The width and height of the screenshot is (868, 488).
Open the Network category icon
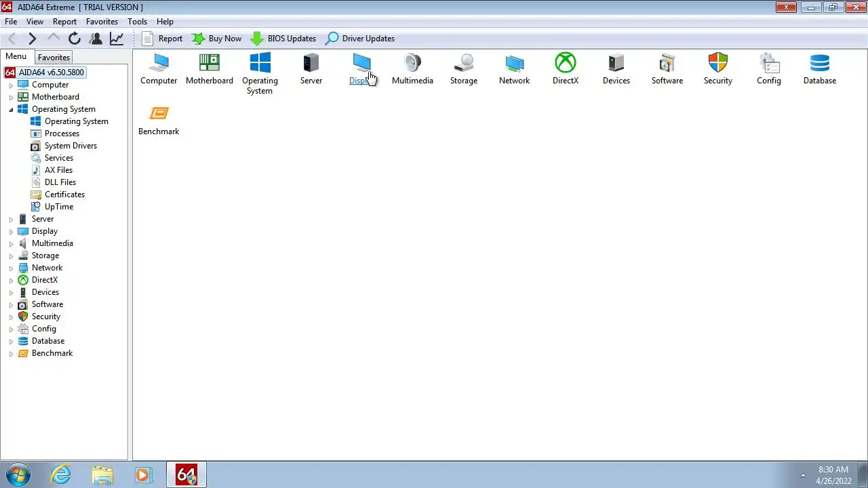click(x=514, y=69)
